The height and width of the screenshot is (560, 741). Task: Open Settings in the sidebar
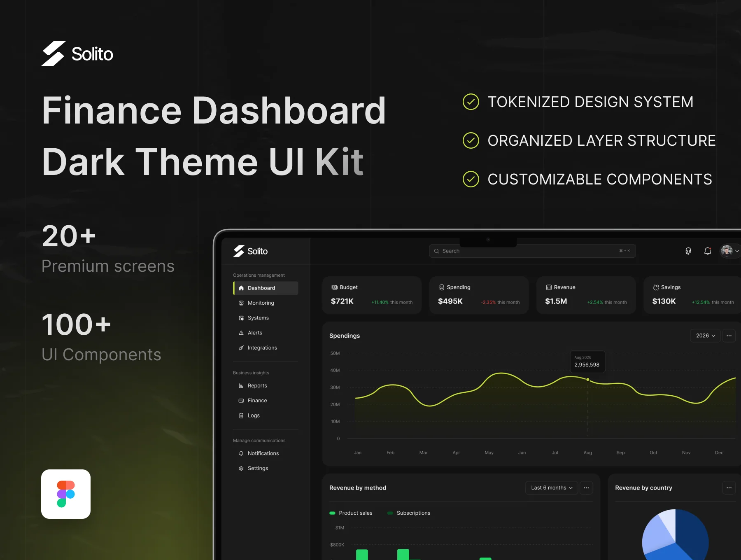pyautogui.click(x=266, y=468)
